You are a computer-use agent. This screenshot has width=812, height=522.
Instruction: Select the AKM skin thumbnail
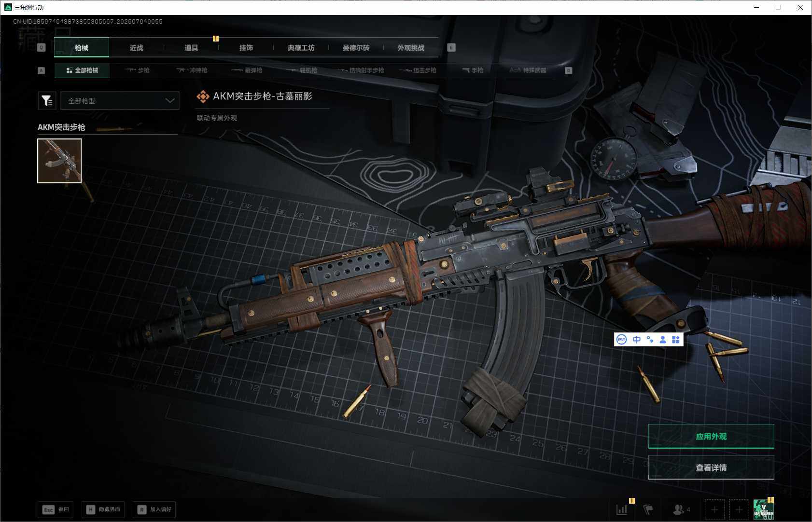pos(59,161)
